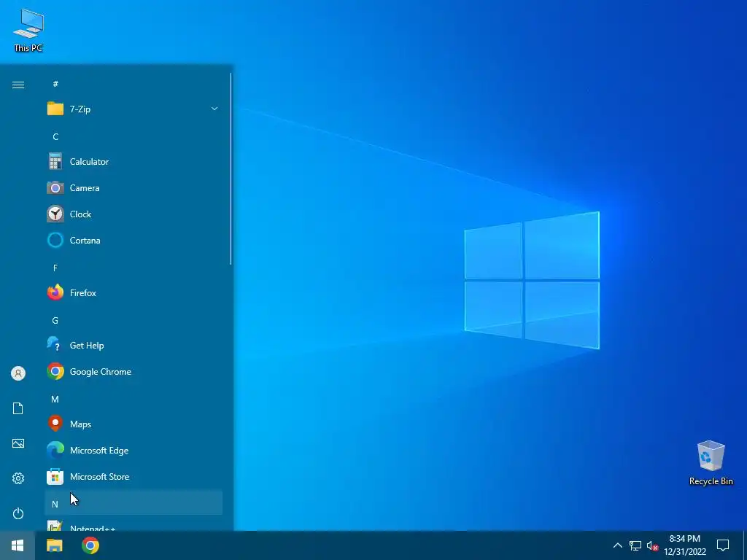Launch Microsoft Edge
This screenshot has height=560, width=747.
coord(133,450)
